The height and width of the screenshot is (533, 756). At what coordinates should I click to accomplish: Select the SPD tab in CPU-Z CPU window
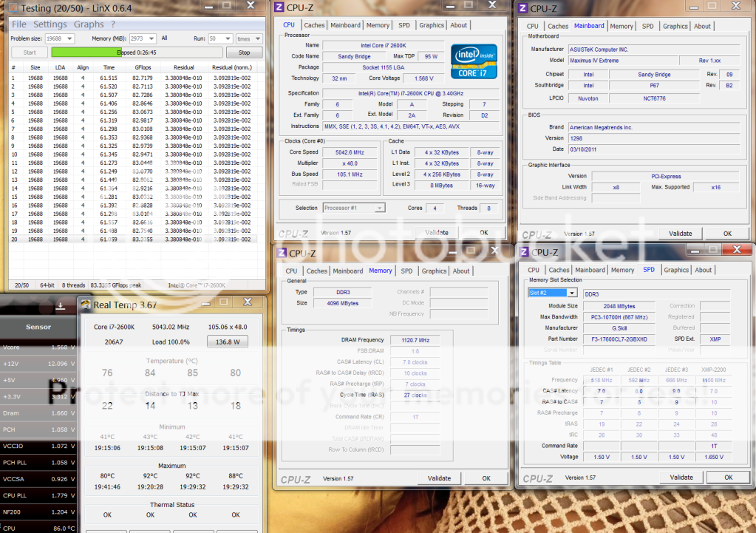pyautogui.click(x=404, y=25)
